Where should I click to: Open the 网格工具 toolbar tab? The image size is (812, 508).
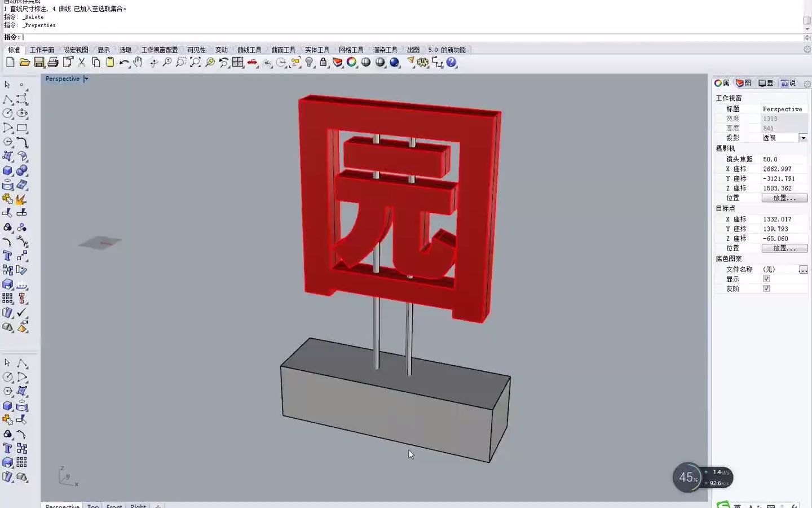[351, 50]
